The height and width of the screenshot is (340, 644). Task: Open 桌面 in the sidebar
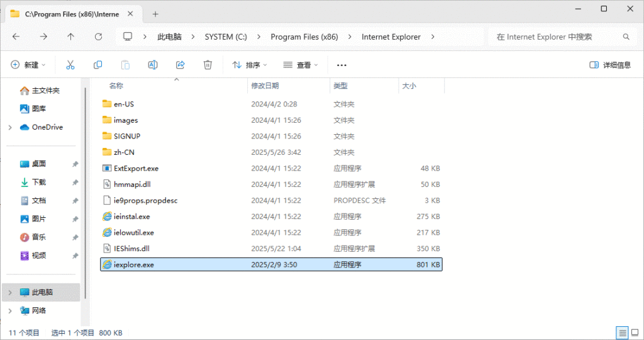click(x=33, y=164)
